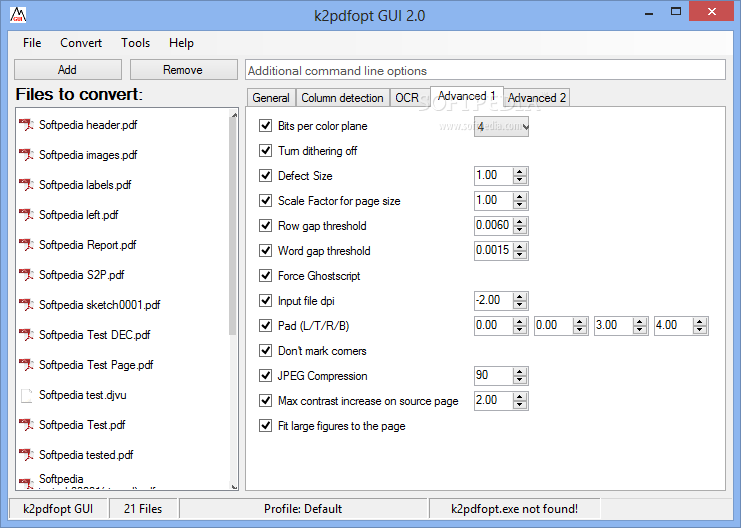
Task: Open Bits per color plane dropdown
Action: tap(501, 126)
